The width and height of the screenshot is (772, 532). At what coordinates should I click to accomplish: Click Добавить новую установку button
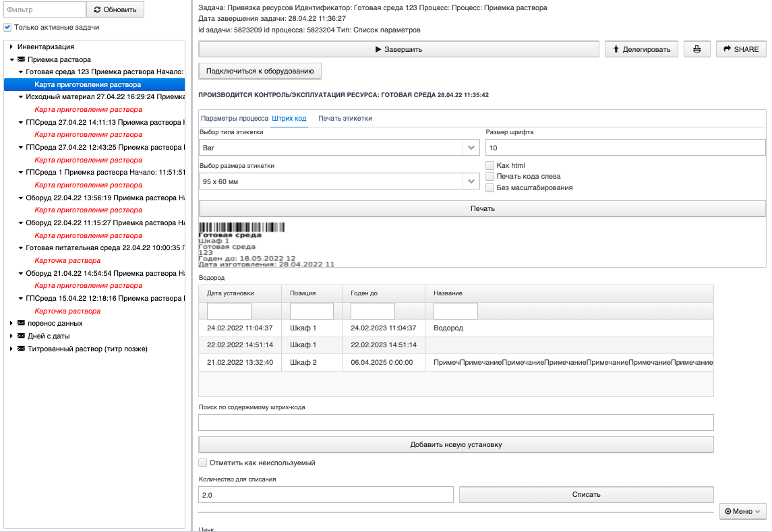(456, 444)
